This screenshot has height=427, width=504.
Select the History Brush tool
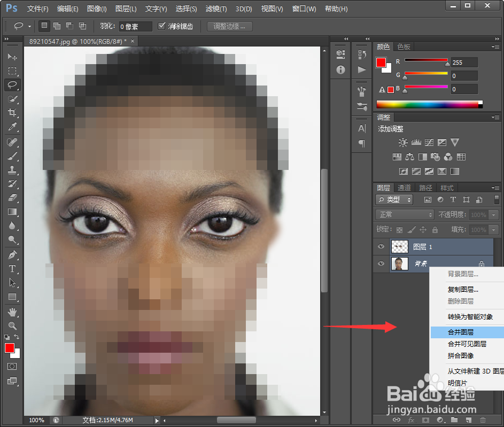pyautogui.click(x=12, y=184)
